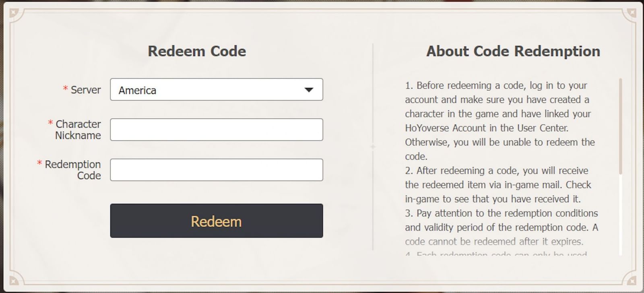
Task: Click the red asterisk beside Server
Action: pos(64,90)
